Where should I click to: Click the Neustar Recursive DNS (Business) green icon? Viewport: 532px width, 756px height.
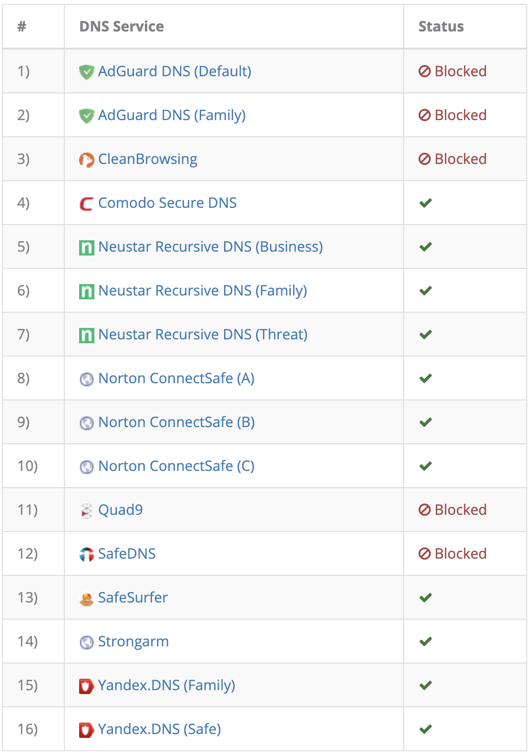pyautogui.click(x=86, y=248)
